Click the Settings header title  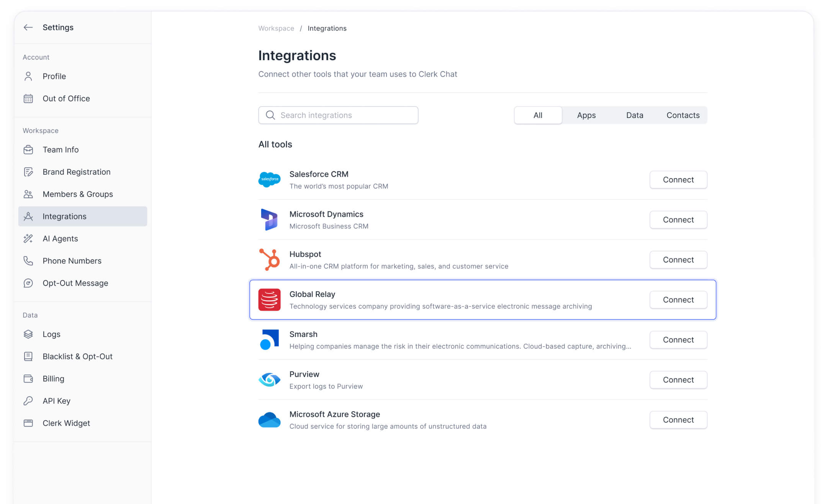pyautogui.click(x=58, y=27)
